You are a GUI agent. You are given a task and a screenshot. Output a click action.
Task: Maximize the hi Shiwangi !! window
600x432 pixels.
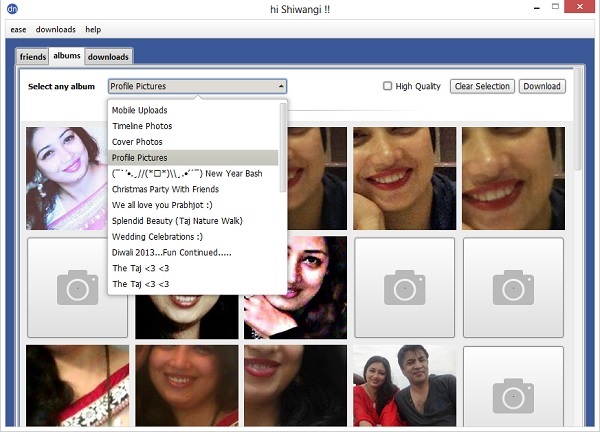click(555, 7)
